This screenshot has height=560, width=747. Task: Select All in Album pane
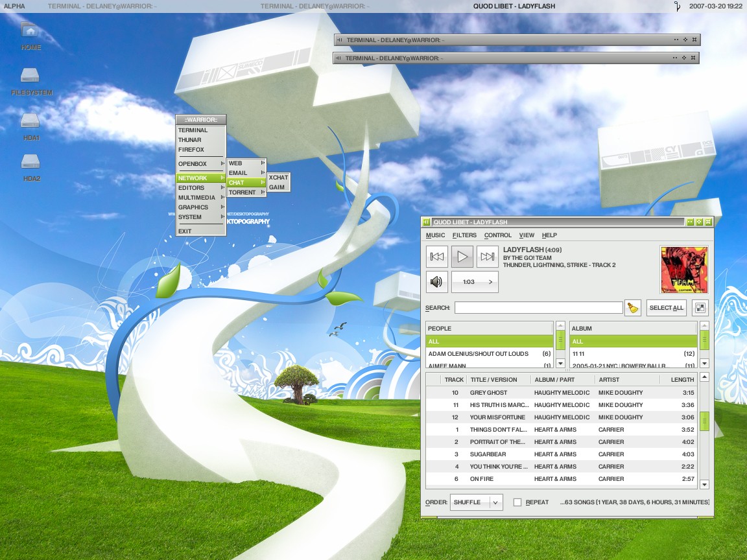click(x=633, y=342)
